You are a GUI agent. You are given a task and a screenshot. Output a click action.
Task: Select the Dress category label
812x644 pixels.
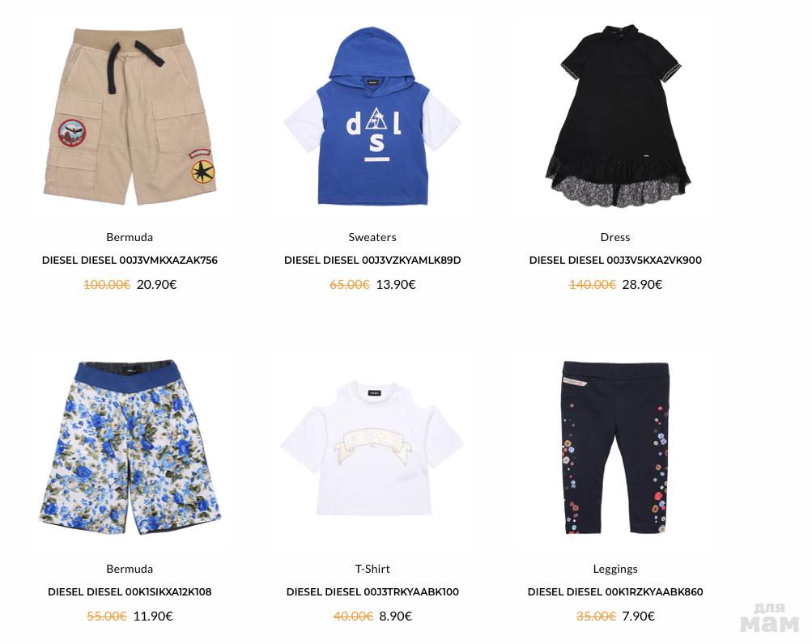(x=615, y=237)
